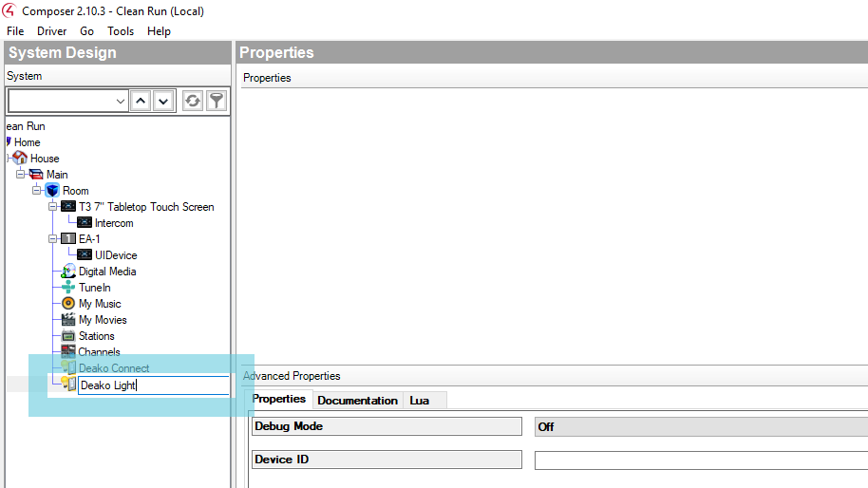
Task: Select the Properties tab under Advanced Properties
Action: point(278,399)
